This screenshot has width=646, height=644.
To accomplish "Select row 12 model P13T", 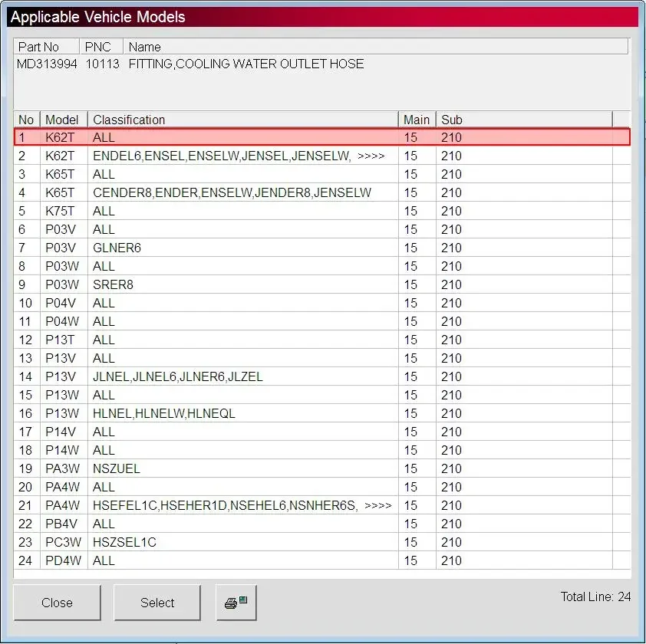I will click(60, 340).
